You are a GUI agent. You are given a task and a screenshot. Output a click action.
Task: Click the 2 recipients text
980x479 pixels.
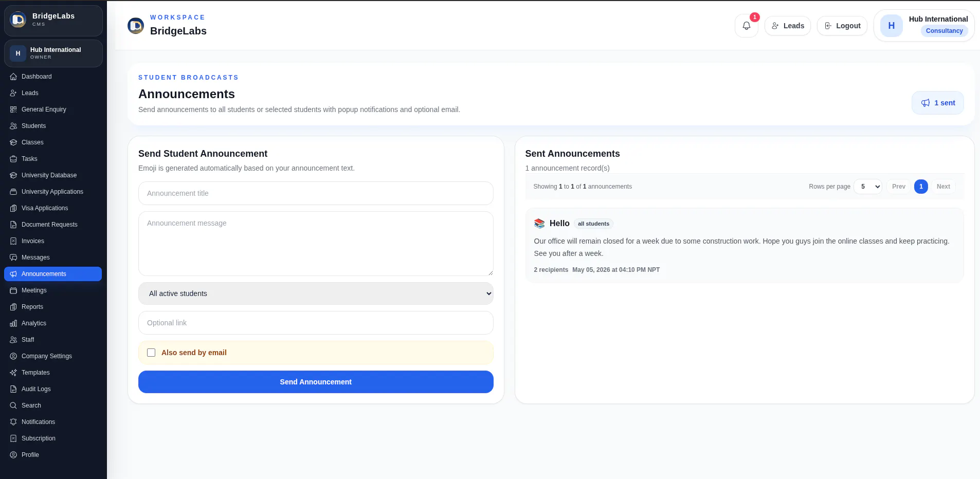click(x=551, y=270)
